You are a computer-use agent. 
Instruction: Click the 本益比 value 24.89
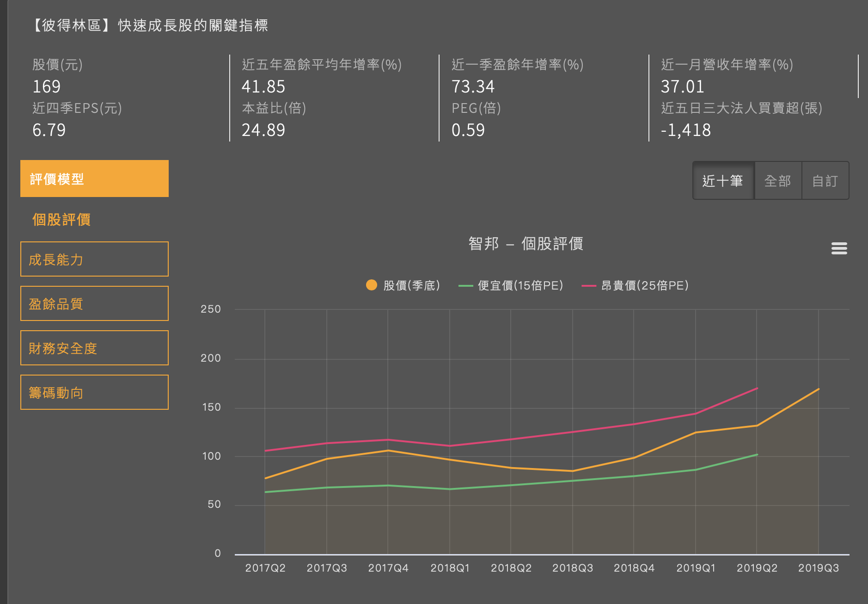[263, 130]
